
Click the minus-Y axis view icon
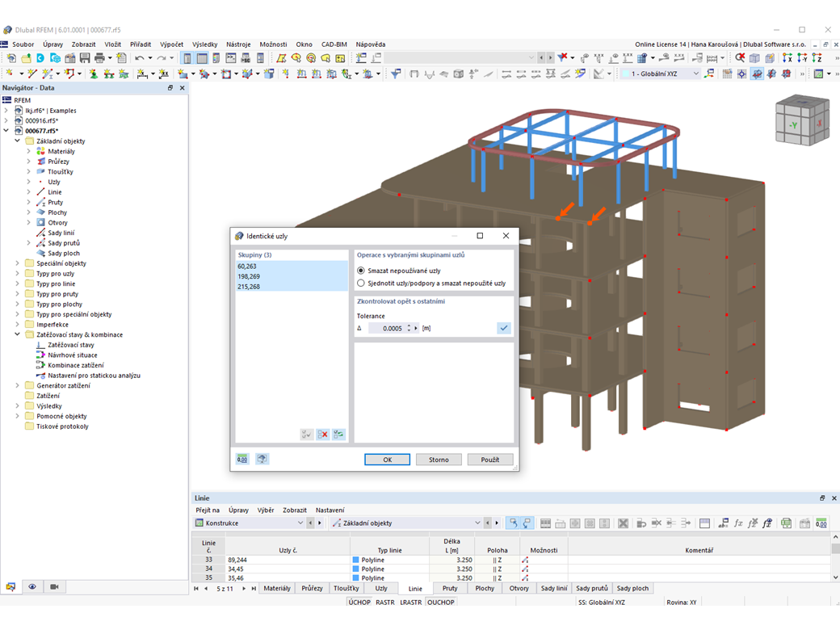(802, 58)
